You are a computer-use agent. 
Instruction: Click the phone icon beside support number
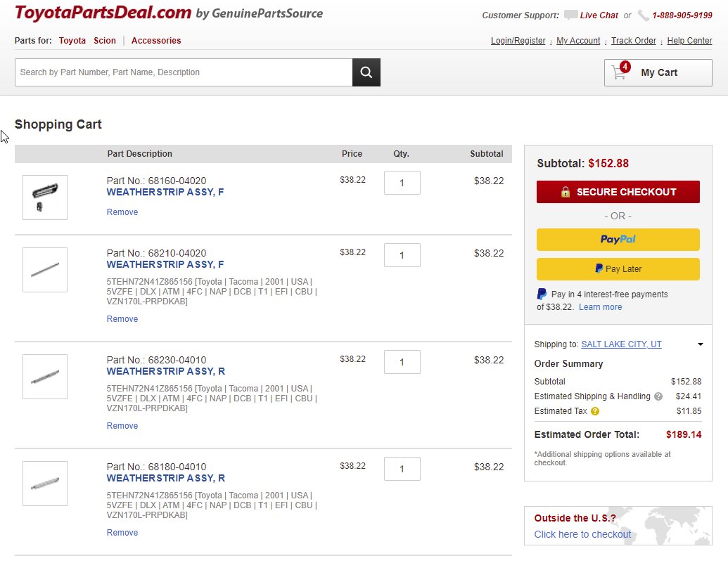coord(643,15)
